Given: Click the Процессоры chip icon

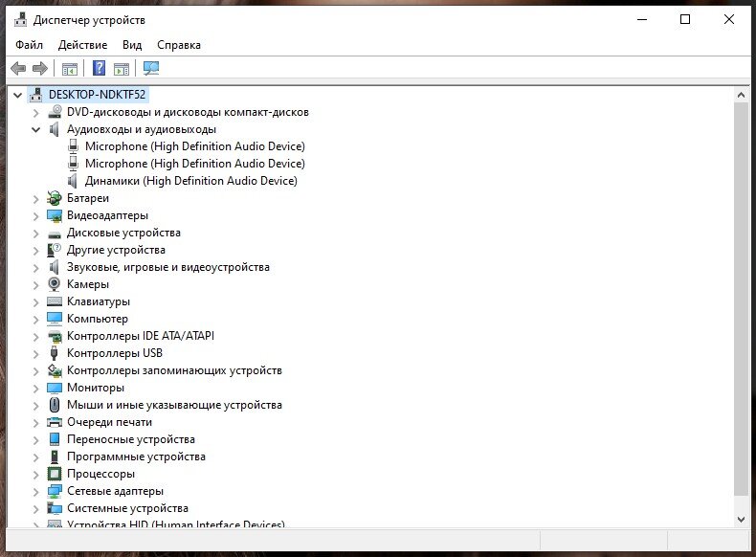Looking at the screenshot, I should pos(55,474).
